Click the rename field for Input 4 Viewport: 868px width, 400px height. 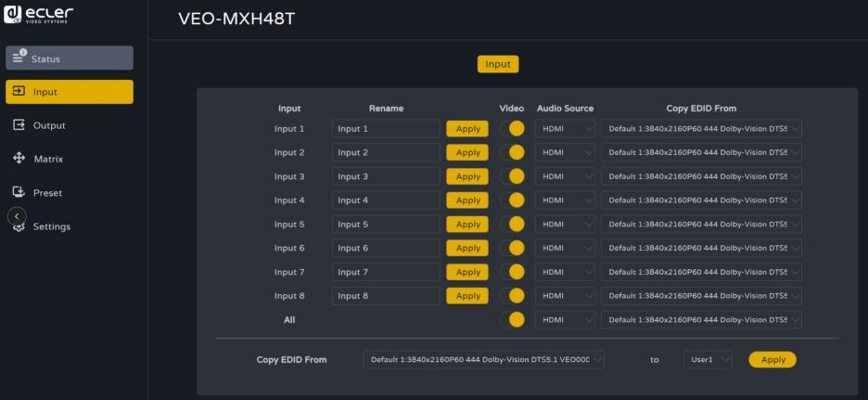[x=386, y=200]
